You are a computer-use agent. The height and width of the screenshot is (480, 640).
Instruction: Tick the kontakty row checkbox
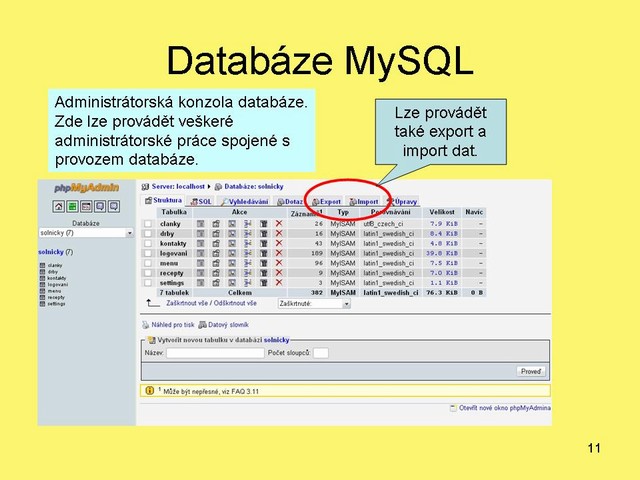coord(148,243)
